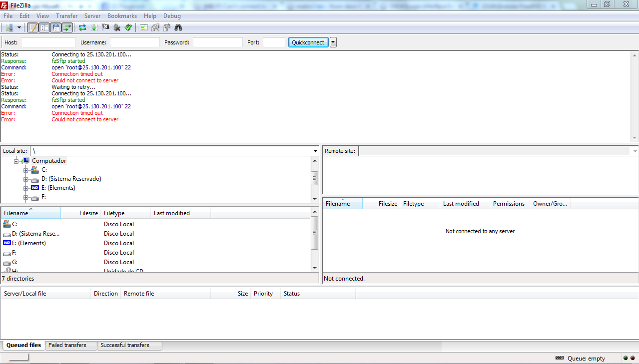639x364 pixels.
Task: Click C: drive icon in tree
Action: tap(35, 170)
